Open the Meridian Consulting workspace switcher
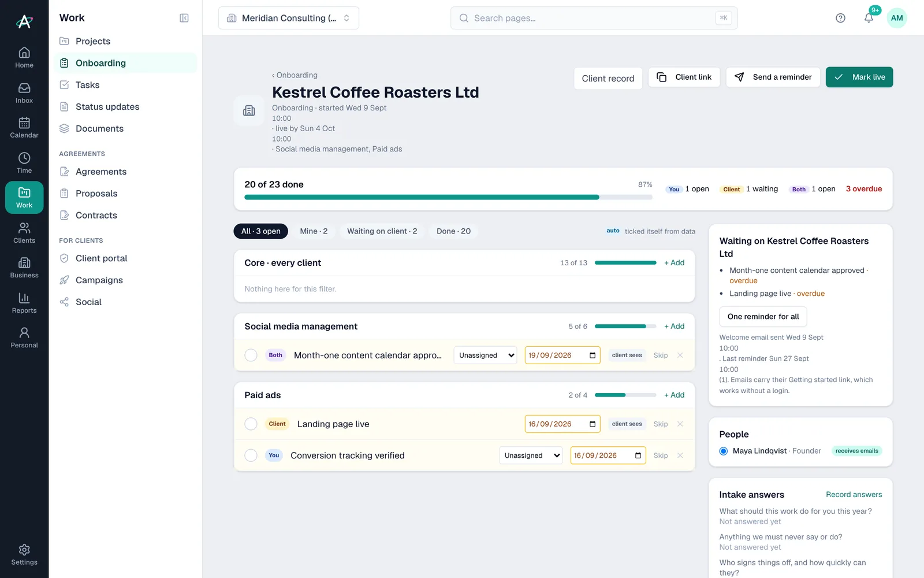The image size is (924, 578). pyautogui.click(x=289, y=18)
